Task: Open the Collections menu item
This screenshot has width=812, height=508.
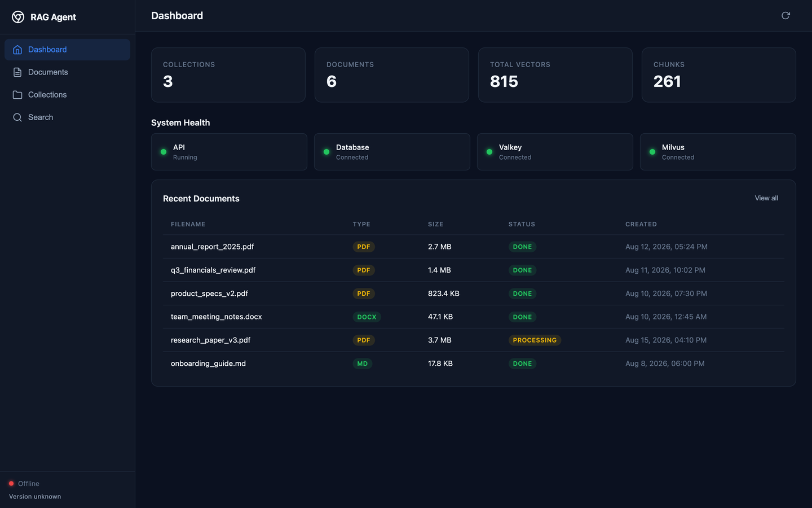Action: (x=67, y=95)
